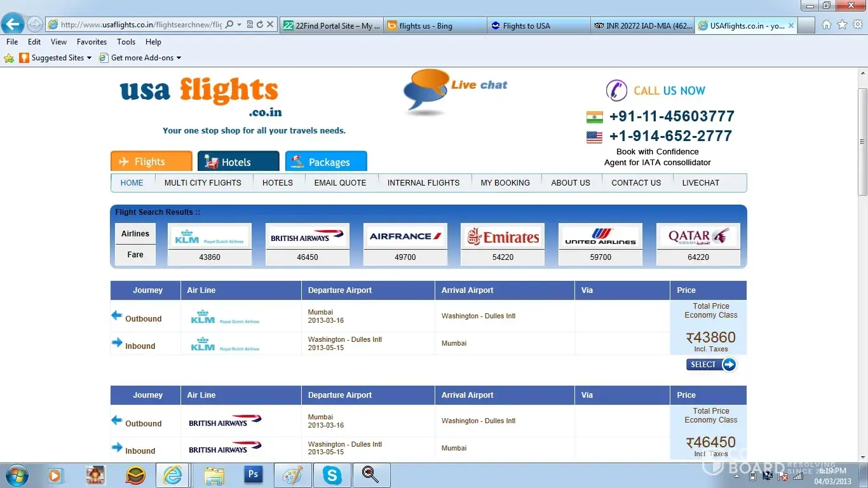Click the Air France logo in fare summary
The image size is (868, 488).
tap(405, 237)
